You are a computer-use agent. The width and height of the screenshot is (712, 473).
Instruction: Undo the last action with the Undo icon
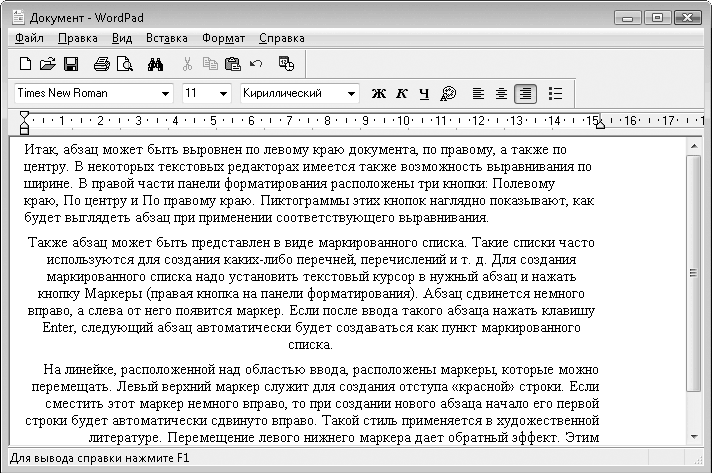255,64
